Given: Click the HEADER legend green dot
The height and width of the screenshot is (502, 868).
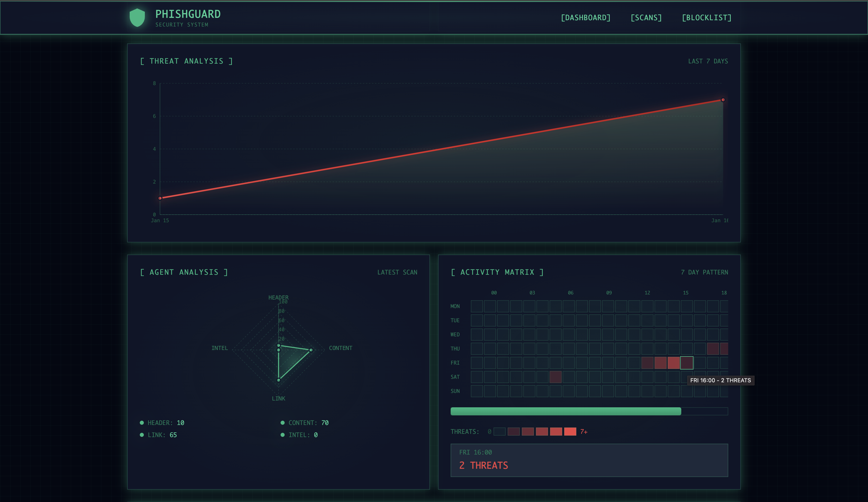Looking at the screenshot, I should pyautogui.click(x=142, y=423).
